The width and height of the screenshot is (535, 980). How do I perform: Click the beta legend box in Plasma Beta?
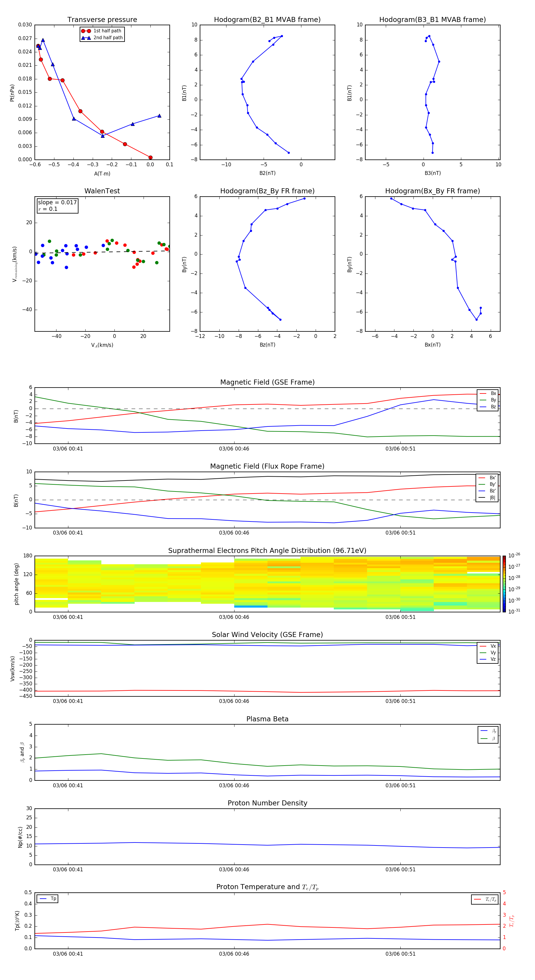[488, 735]
